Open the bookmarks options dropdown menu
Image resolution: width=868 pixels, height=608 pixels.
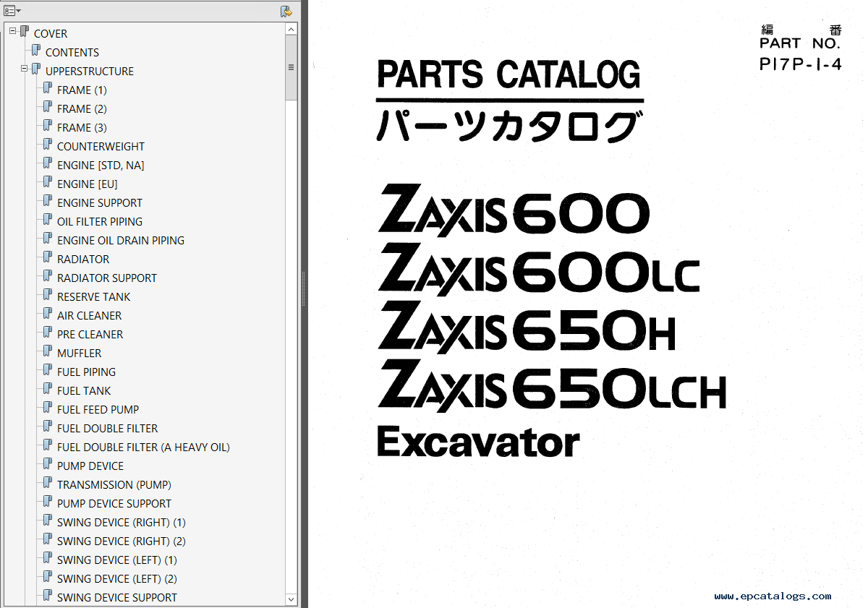12,11
